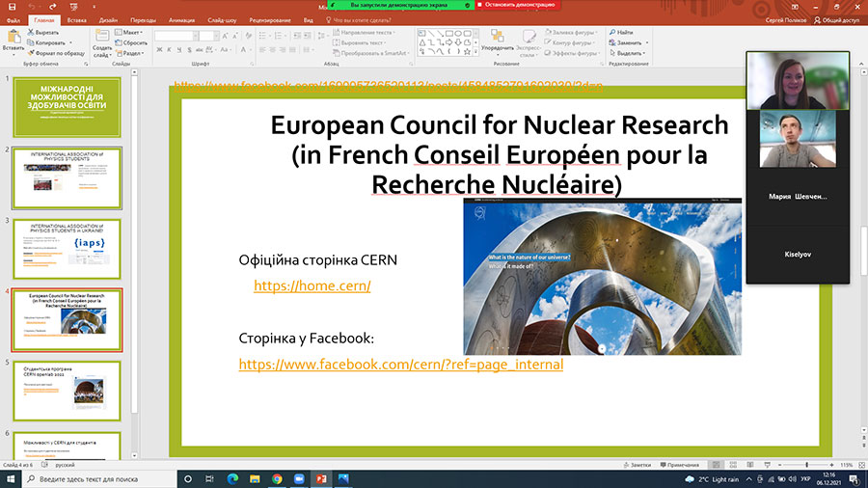Screen dimensions: 868x488
Task: Click PowerPoint icon in Windows taskbar
Action: coord(321,478)
